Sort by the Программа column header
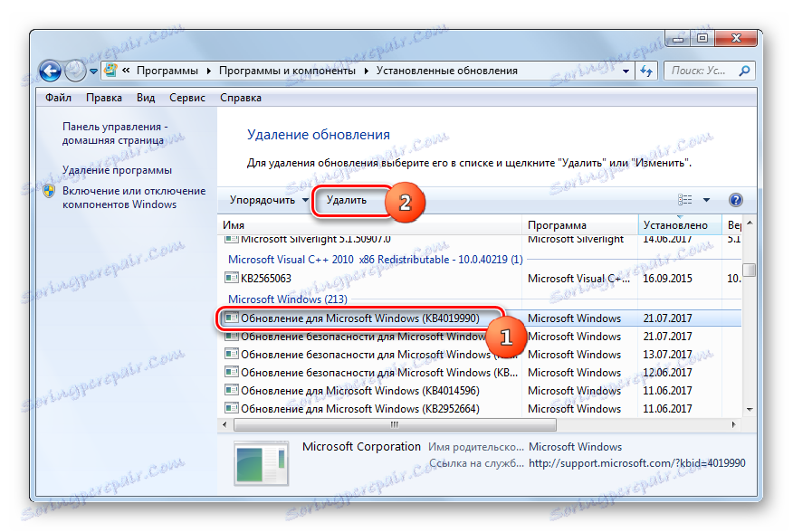The height and width of the screenshot is (532, 793). tap(580, 225)
